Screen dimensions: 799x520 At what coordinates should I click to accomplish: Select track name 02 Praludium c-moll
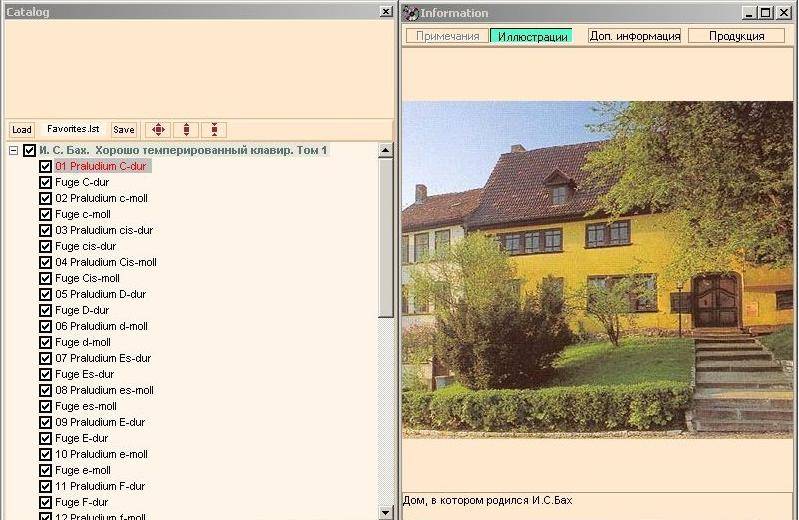pos(101,198)
